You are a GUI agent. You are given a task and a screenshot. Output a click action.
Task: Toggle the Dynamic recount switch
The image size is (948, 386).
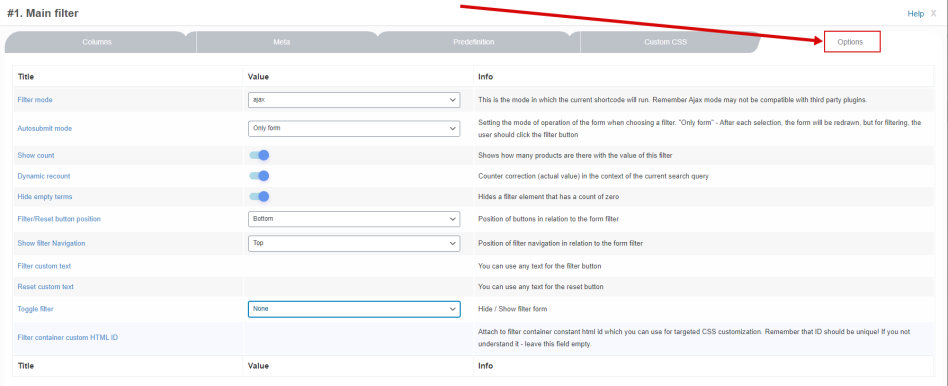point(259,176)
